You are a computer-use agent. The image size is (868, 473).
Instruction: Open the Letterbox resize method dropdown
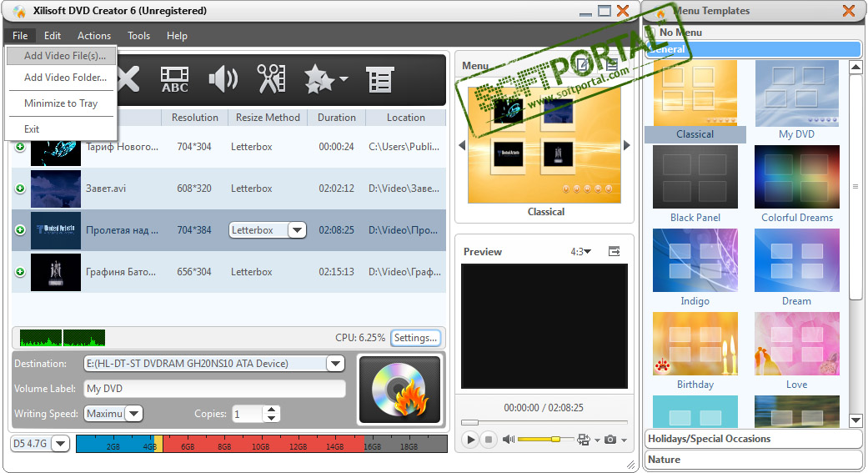[x=298, y=230]
